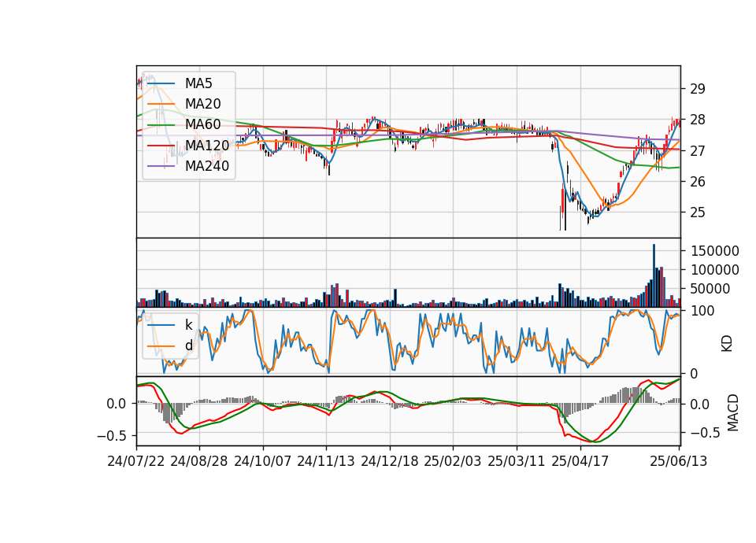Click the price axis value 25
The height and width of the screenshot is (543, 756).
tap(698, 212)
